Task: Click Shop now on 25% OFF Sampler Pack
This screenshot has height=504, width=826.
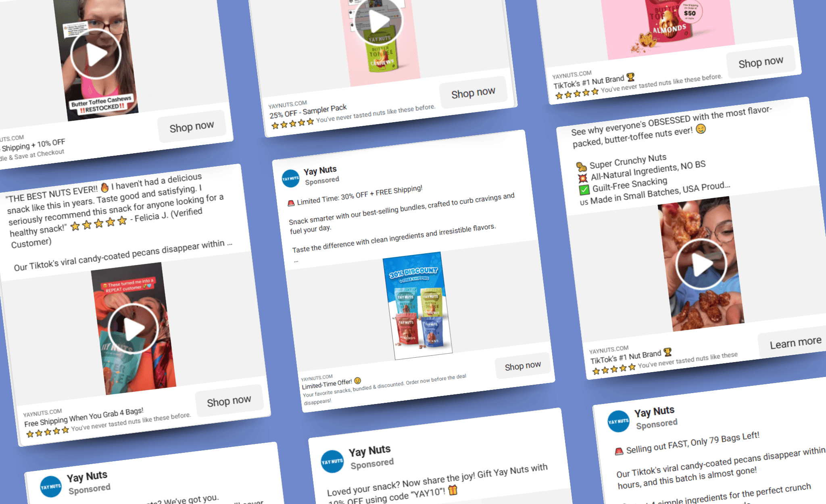Action: tap(473, 93)
